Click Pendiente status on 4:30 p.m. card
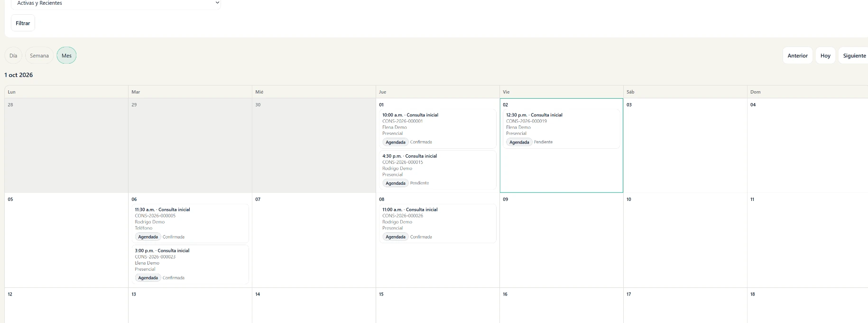The width and height of the screenshot is (868, 323). pos(420,183)
